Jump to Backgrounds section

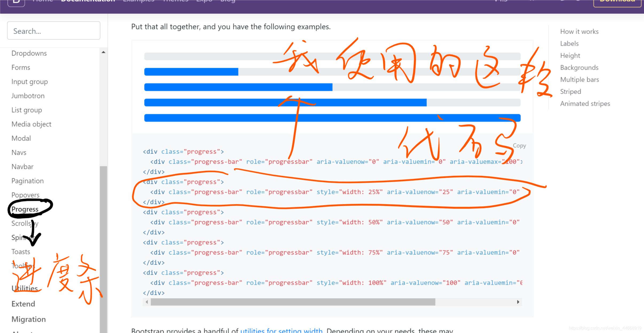click(x=579, y=67)
